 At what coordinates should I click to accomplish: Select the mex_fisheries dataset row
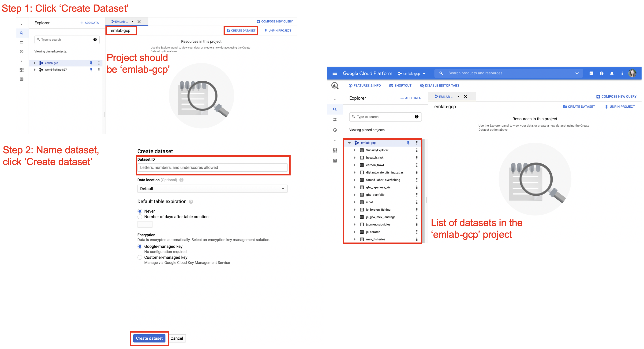point(382,239)
